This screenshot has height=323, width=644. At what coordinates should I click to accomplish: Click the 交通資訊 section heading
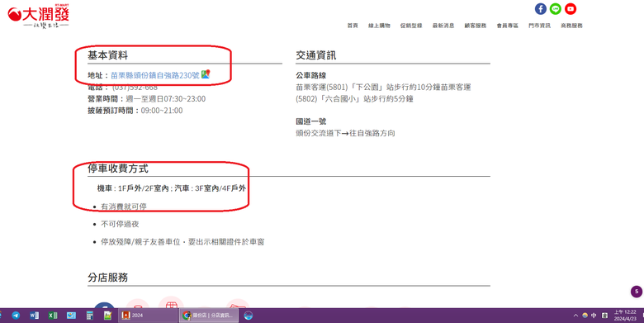pos(316,55)
